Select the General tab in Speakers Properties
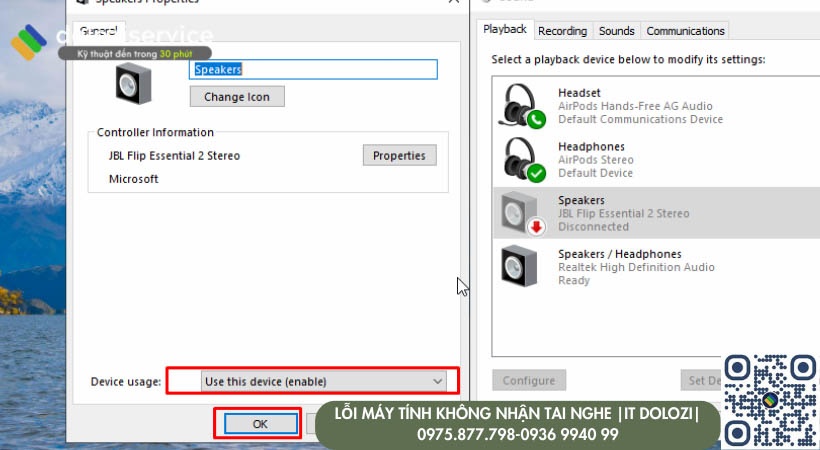The height and width of the screenshot is (450, 820). click(98, 30)
